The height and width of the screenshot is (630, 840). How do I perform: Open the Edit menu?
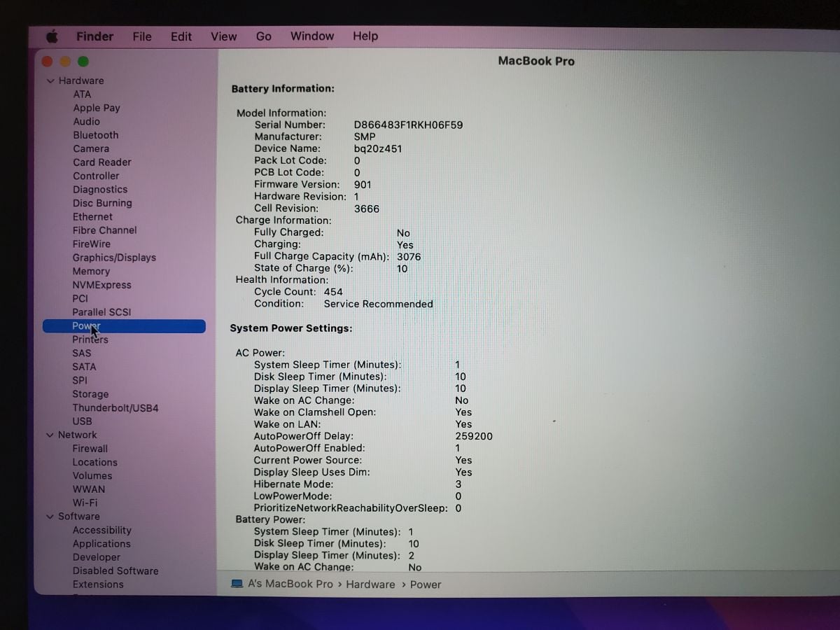181,36
